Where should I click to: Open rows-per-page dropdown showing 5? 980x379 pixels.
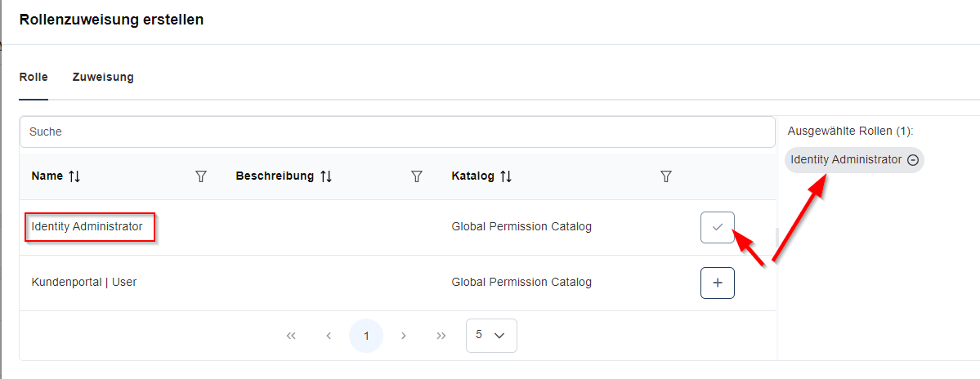tap(490, 335)
